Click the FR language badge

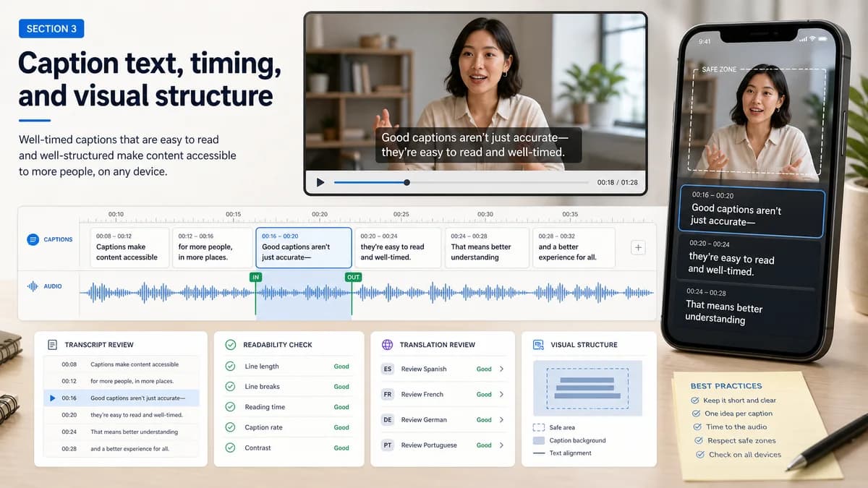pos(388,394)
